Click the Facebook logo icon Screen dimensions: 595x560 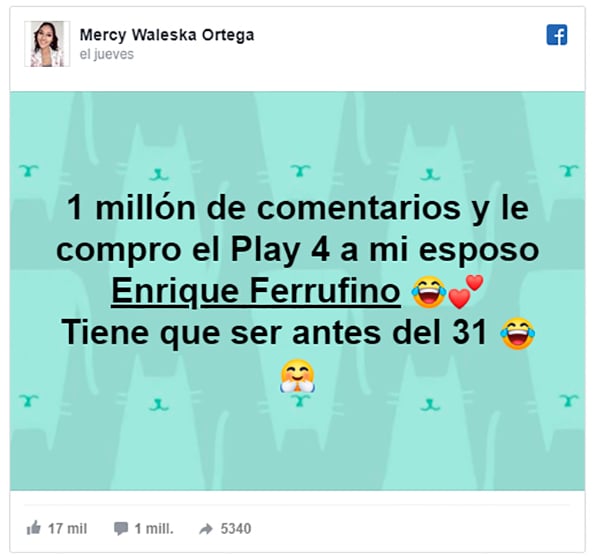point(557,35)
